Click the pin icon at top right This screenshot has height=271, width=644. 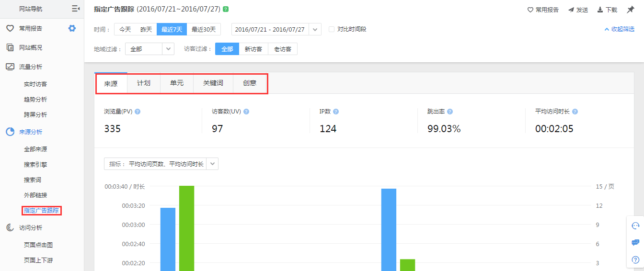(x=630, y=10)
